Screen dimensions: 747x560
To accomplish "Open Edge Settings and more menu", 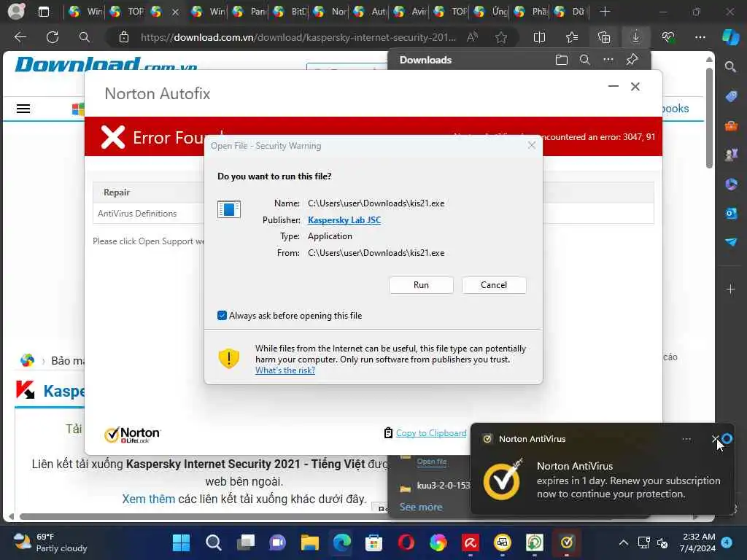I will (700, 37).
